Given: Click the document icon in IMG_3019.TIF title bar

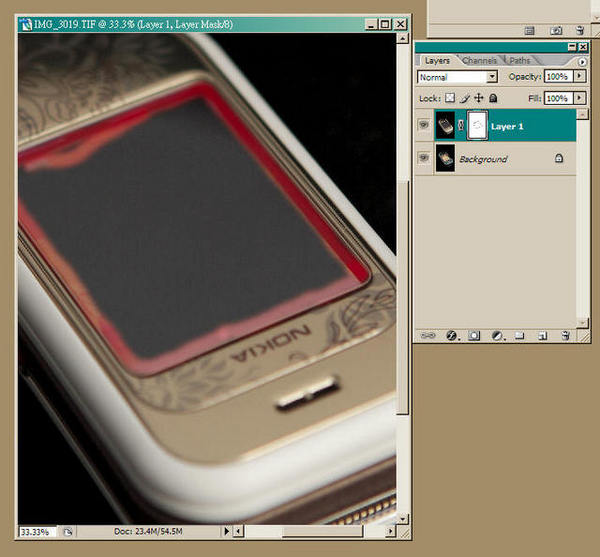Looking at the screenshot, I should [x=26, y=24].
